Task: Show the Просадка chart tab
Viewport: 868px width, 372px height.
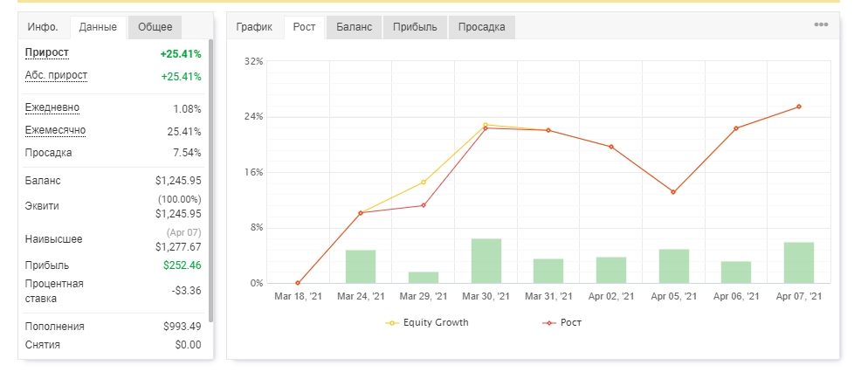Action: point(482,27)
